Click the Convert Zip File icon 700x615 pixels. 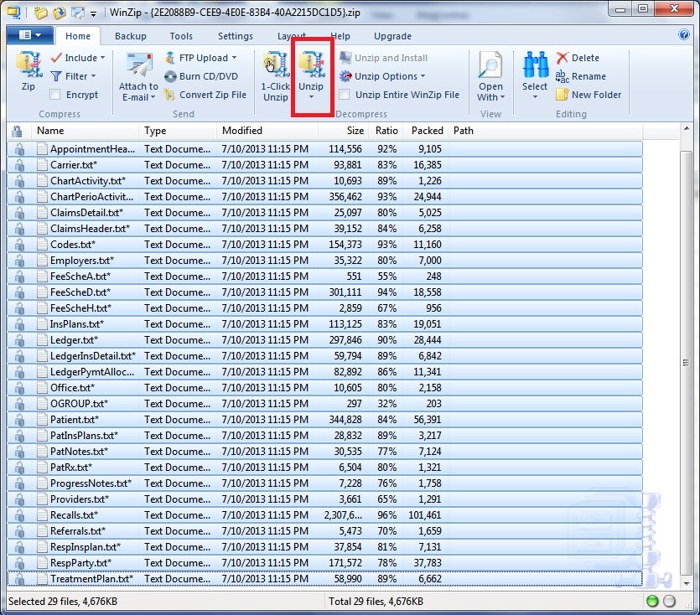[x=169, y=95]
